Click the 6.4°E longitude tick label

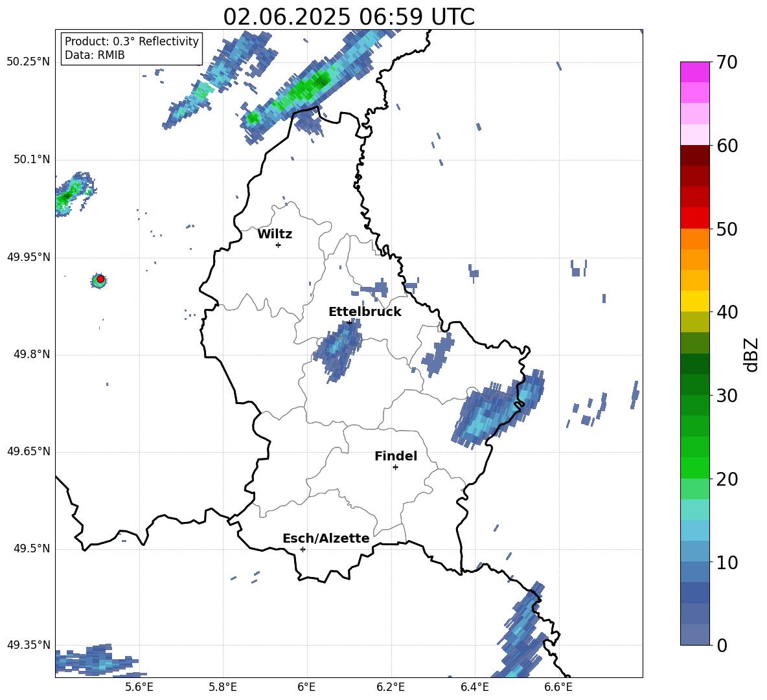(474, 687)
